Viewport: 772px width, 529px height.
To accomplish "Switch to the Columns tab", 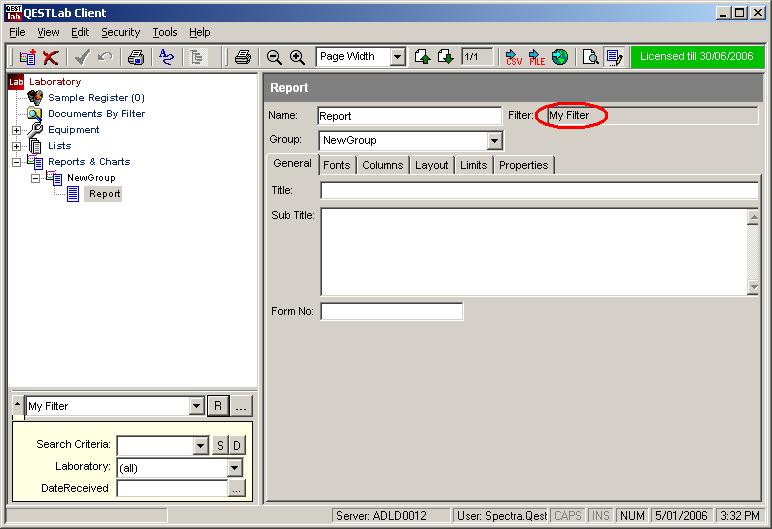I will coord(382,165).
